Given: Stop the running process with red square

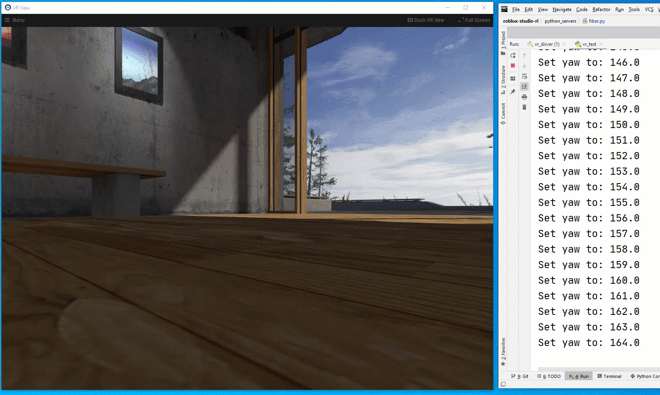Looking at the screenshot, I should [513, 66].
